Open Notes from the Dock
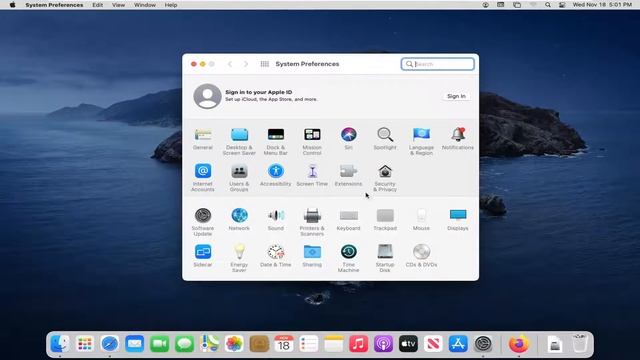Screen dimensions: 640x360 (x=333, y=344)
